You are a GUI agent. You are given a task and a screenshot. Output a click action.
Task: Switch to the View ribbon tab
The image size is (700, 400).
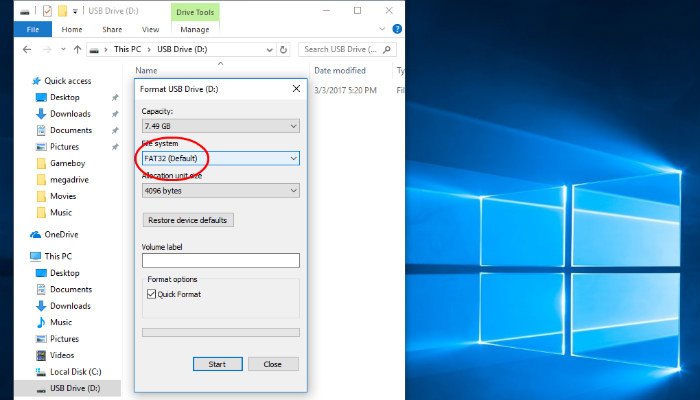(x=150, y=29)
